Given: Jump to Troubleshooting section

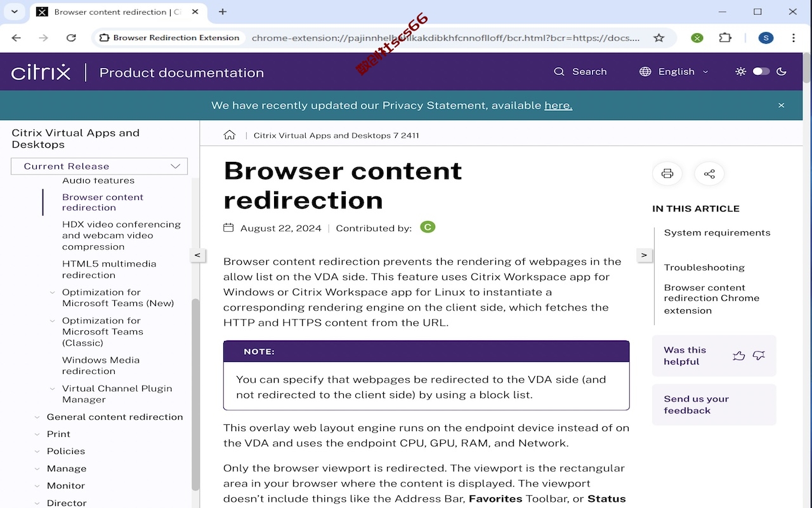Looking at the screenshot, I should coord(704,267).
